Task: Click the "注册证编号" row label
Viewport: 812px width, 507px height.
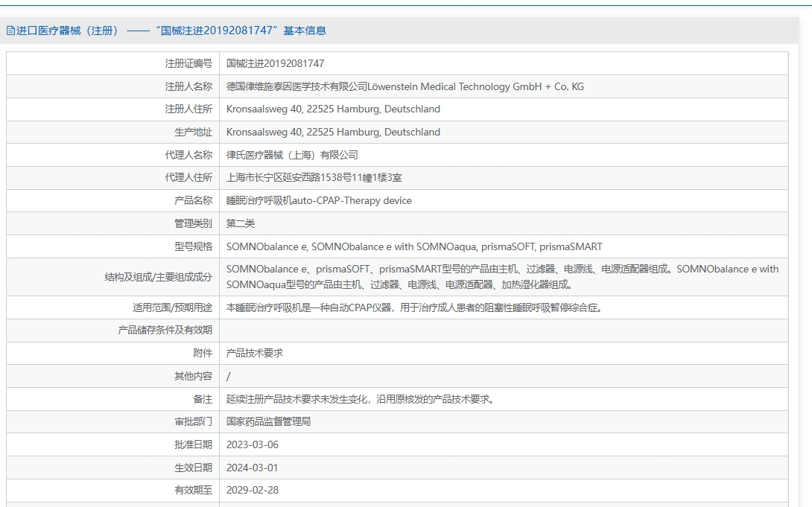Action: click(x=188, y=63)
